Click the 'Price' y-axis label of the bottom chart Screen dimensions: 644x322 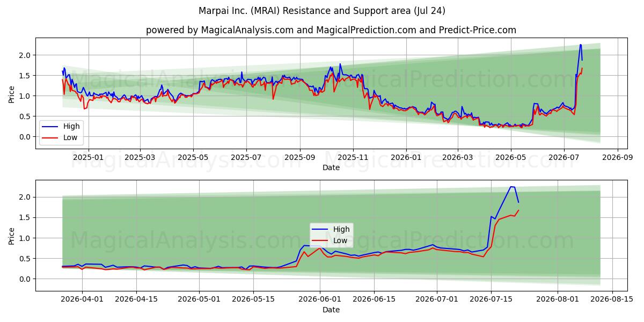coord(12,236)
